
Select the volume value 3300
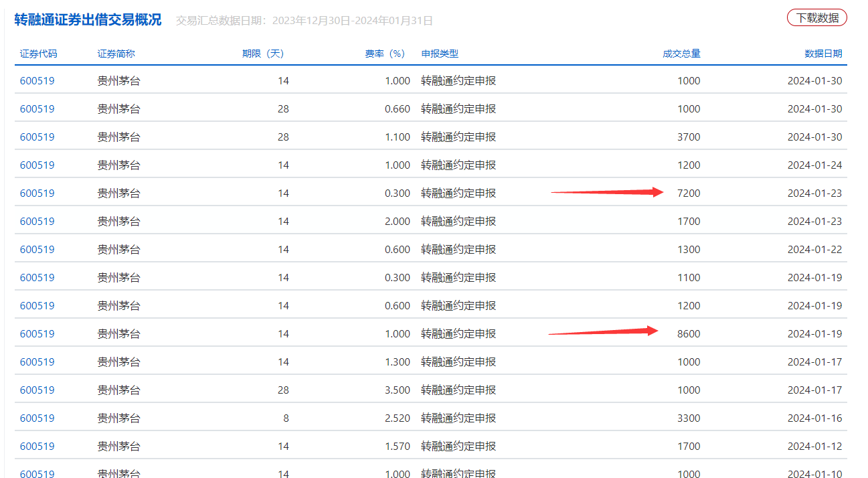[689, 418]
